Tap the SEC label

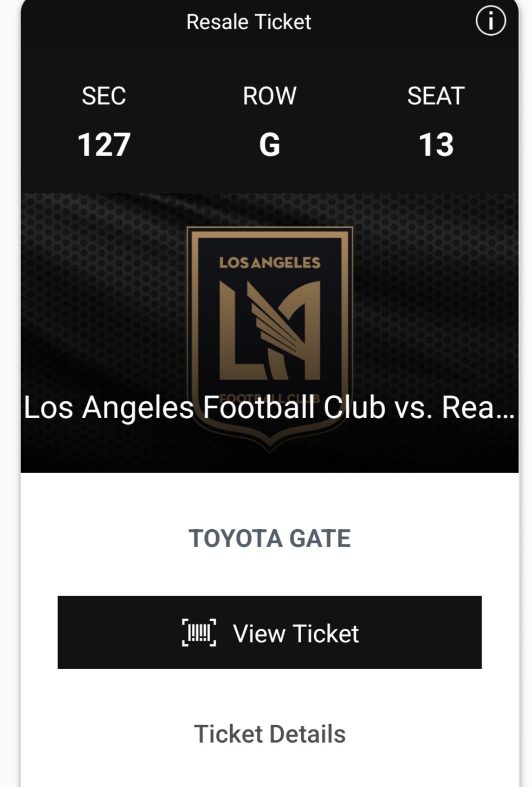104,96
